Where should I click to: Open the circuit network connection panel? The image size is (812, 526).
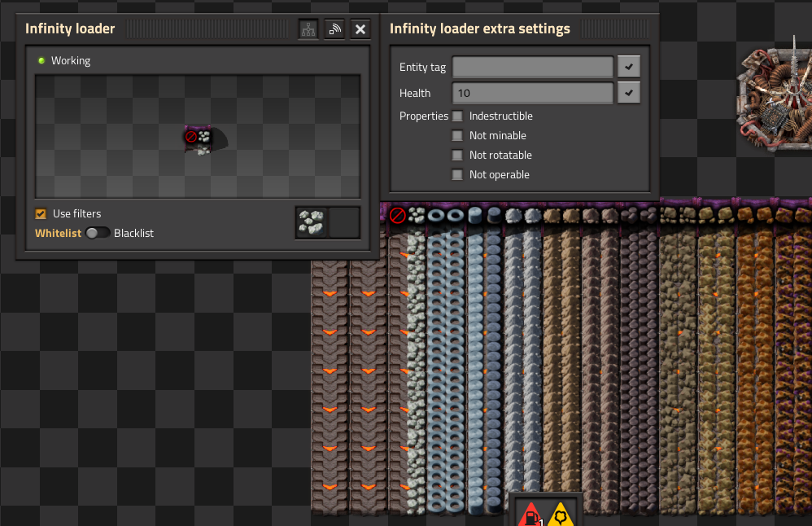pos(308,29)
